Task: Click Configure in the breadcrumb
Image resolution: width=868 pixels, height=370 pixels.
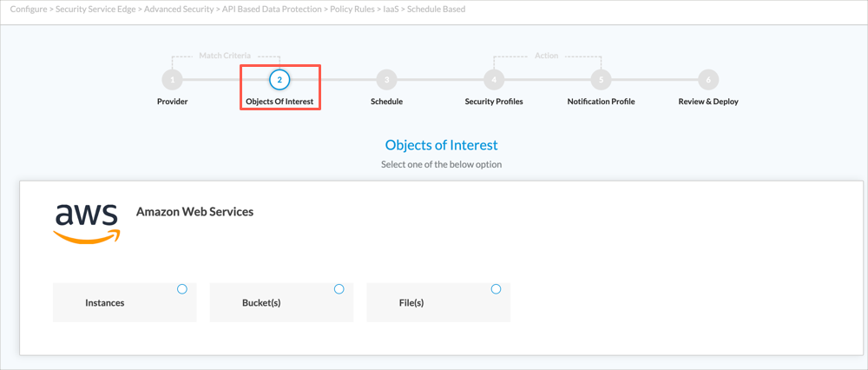Action: point(29,10)
